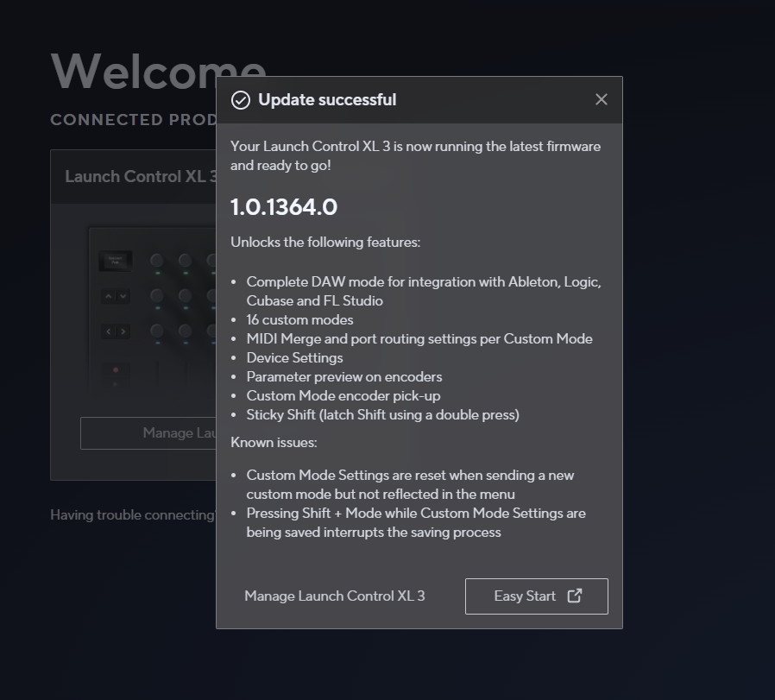Click the 'Custom Mode Settings are reset' issue
The width and height of the screenshot is (775, 700).
[x=410, y=484]
